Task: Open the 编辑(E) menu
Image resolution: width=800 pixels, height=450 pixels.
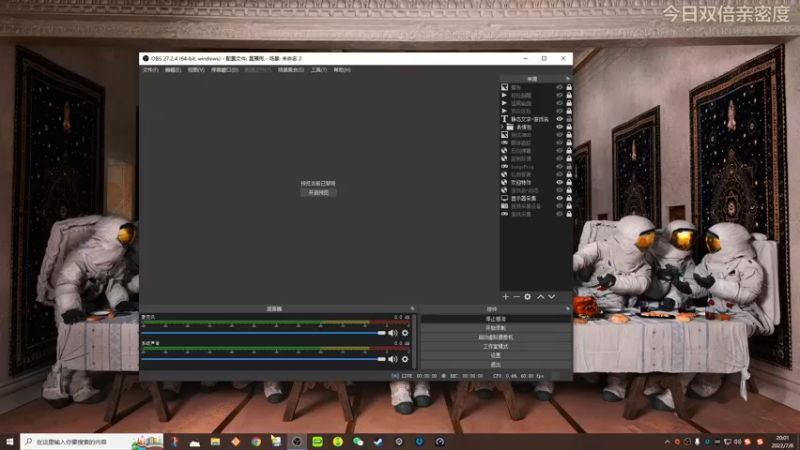Action: [173, 70]
